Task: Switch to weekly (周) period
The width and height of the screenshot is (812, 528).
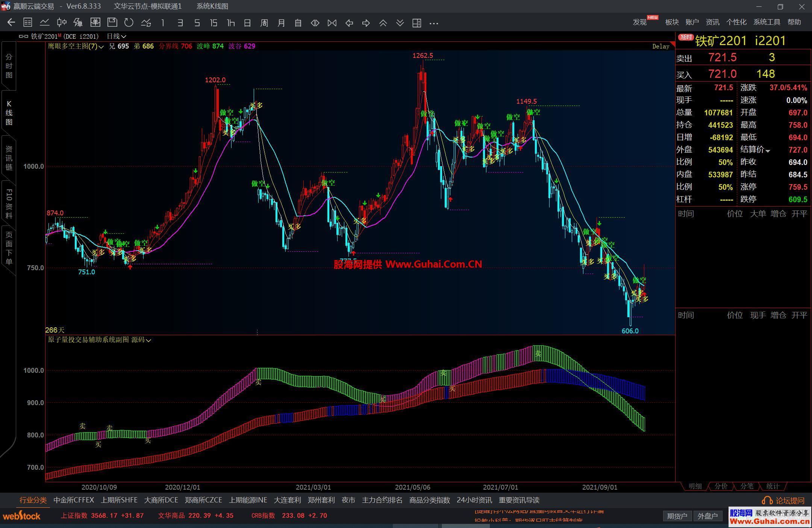Action: coord(264,23)
